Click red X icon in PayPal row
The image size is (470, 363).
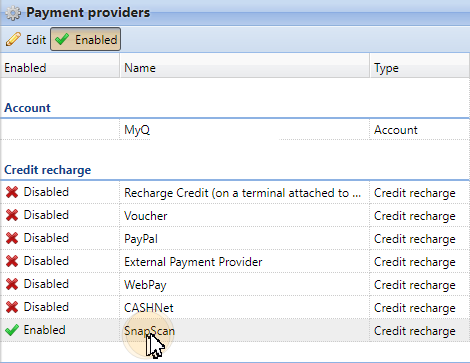[x=12, y=238]
